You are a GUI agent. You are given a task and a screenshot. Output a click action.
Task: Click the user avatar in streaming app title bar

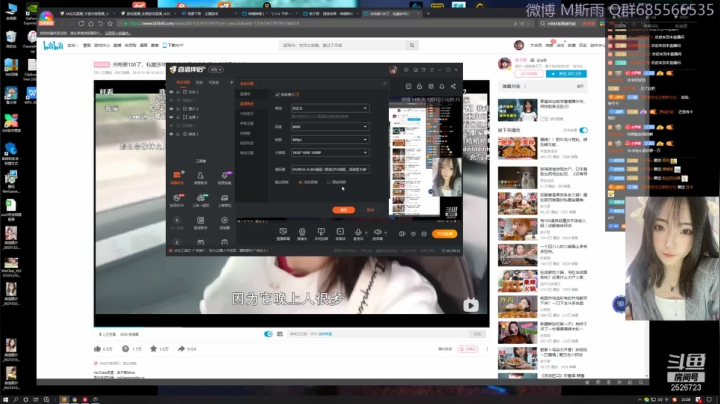click(393, 70)
